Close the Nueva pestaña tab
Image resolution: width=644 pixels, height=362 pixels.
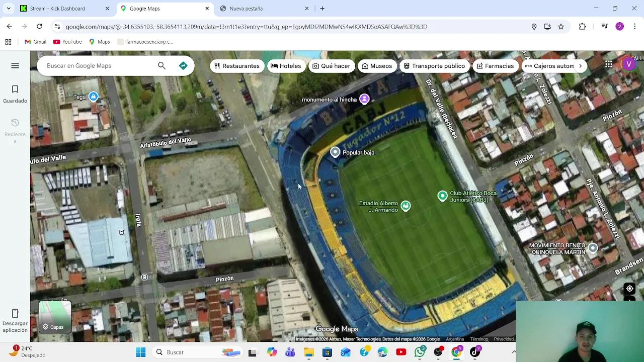307,9
